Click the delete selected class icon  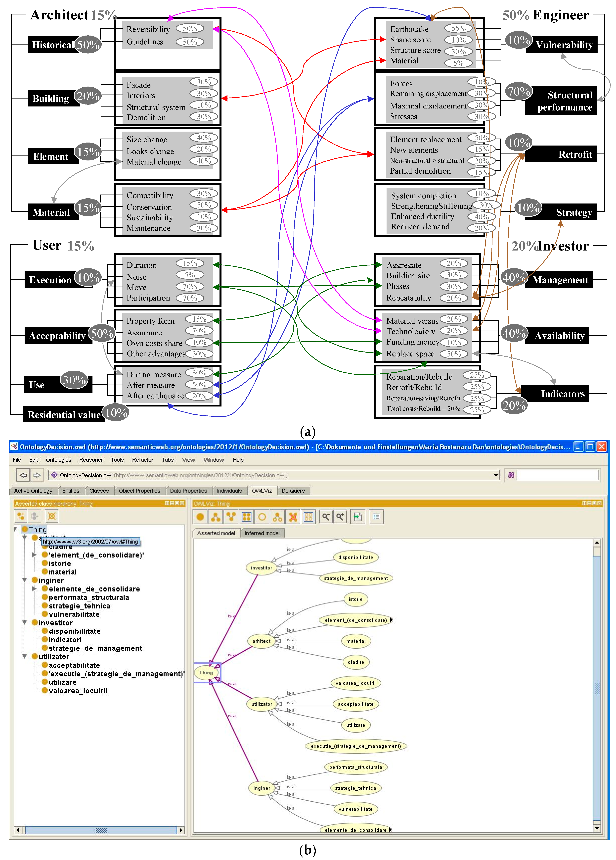click(51, 516)
